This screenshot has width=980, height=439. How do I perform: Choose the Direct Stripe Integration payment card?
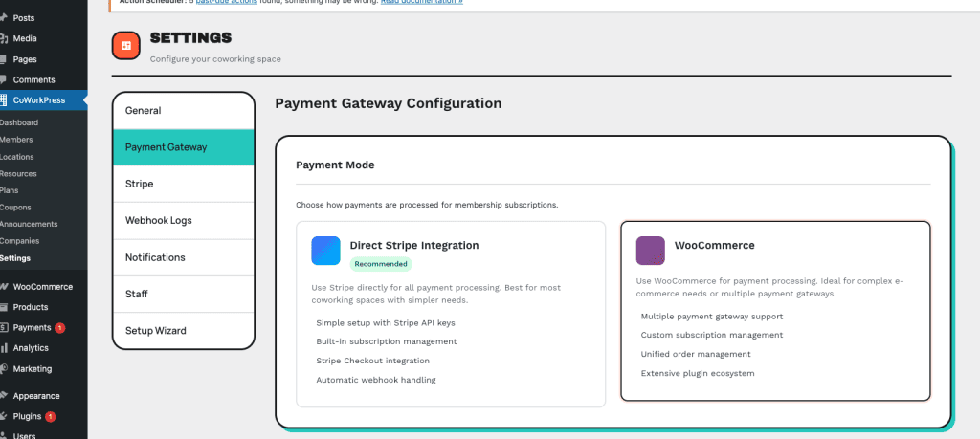pyautogui.click(x=451, y=314)
